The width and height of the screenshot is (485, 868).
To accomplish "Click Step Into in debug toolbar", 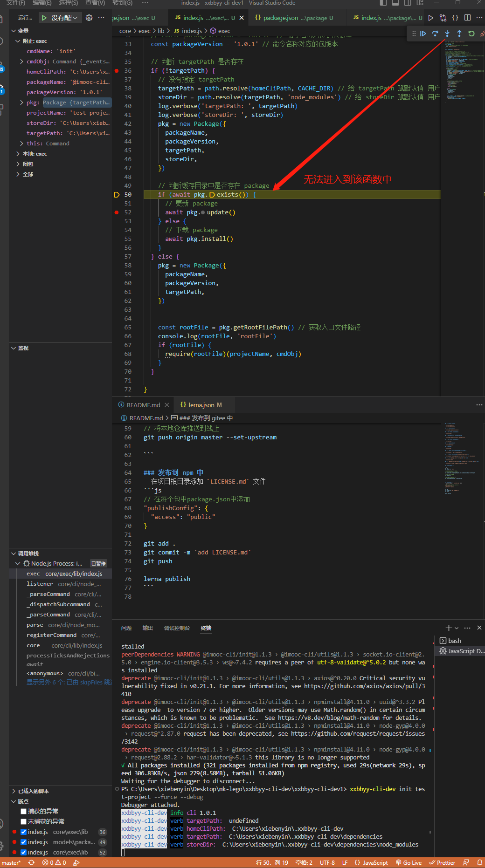I will [447, 34].
